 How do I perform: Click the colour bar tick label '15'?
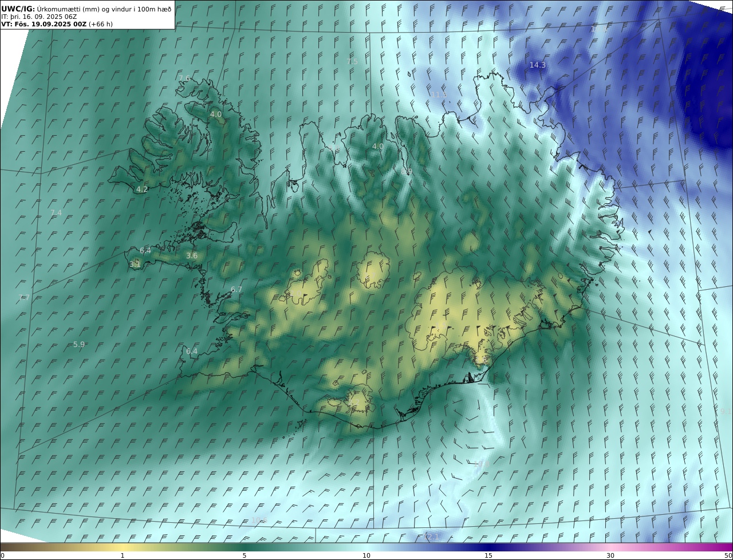(x=488, y=555)
